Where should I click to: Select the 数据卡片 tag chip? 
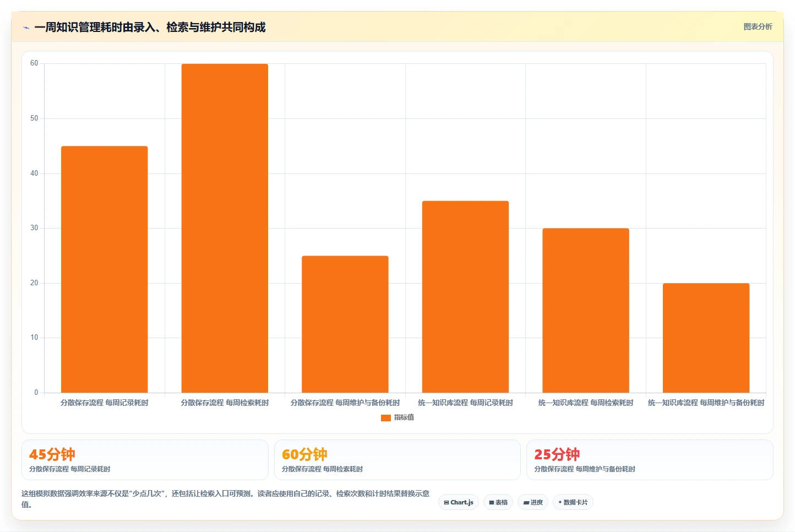click(573, 502)
